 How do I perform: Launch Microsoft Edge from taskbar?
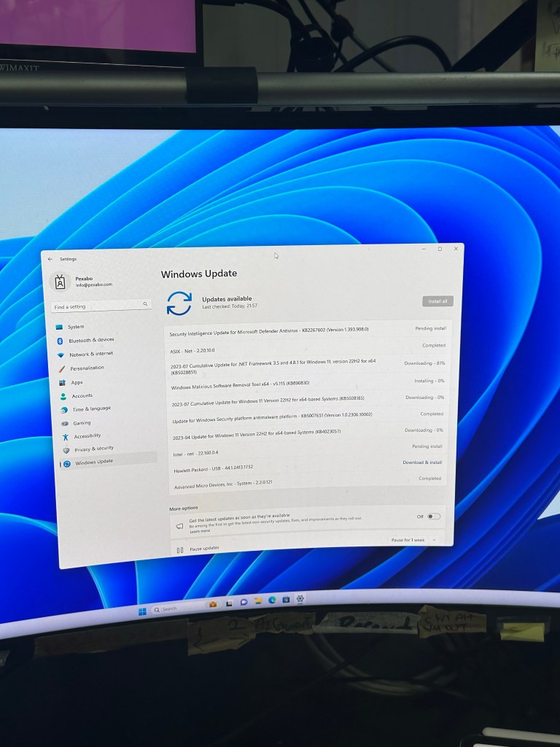coord(273,600)
